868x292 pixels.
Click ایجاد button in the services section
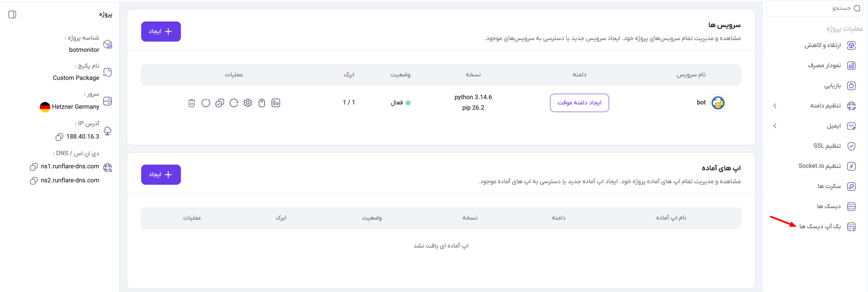161,32
